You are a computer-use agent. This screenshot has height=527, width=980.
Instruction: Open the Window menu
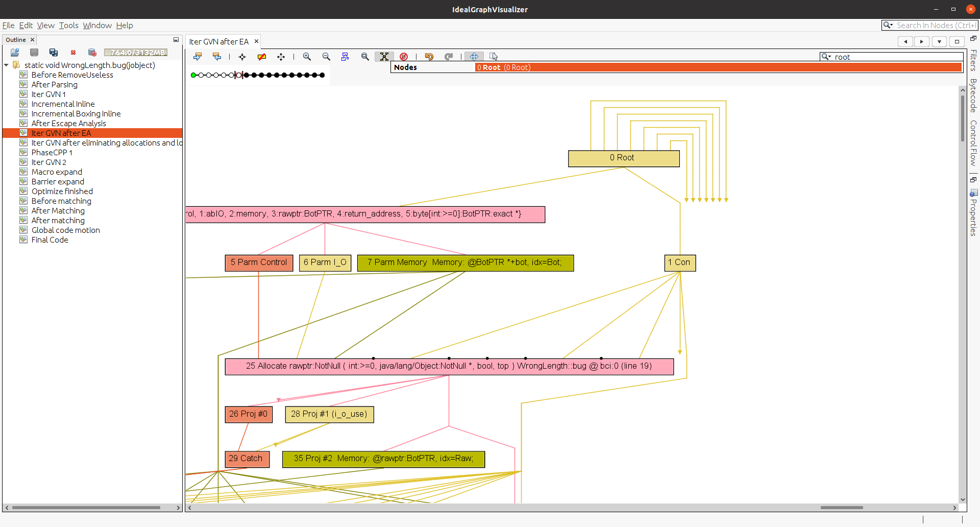point(97,26)
